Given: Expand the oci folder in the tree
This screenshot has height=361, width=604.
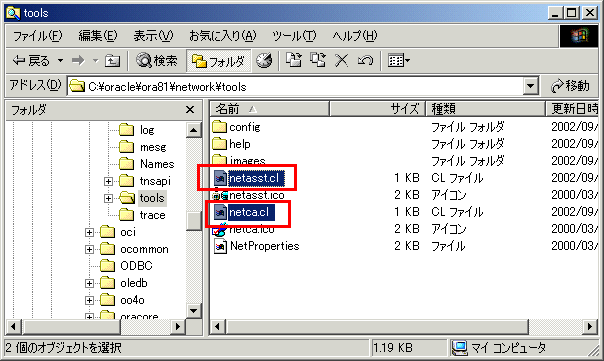Looking at the screenshot, I should pyautogui.click(x=89, y=232).
